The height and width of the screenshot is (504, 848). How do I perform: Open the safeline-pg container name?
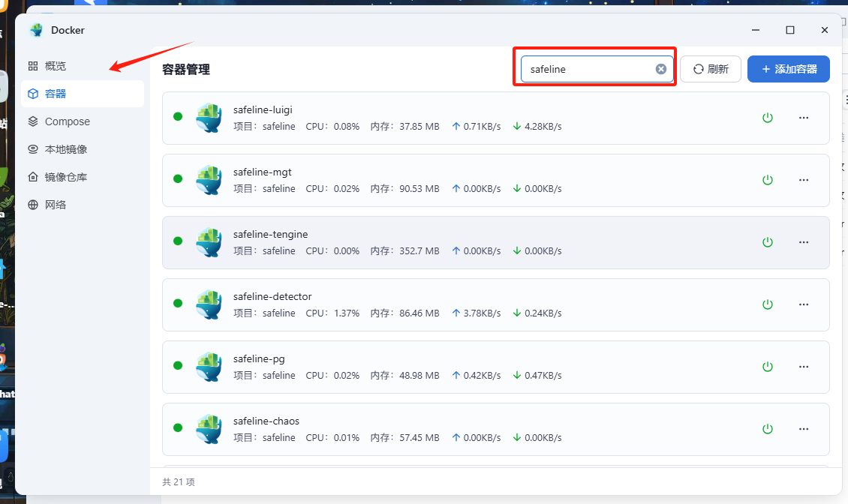pos(259,358)
